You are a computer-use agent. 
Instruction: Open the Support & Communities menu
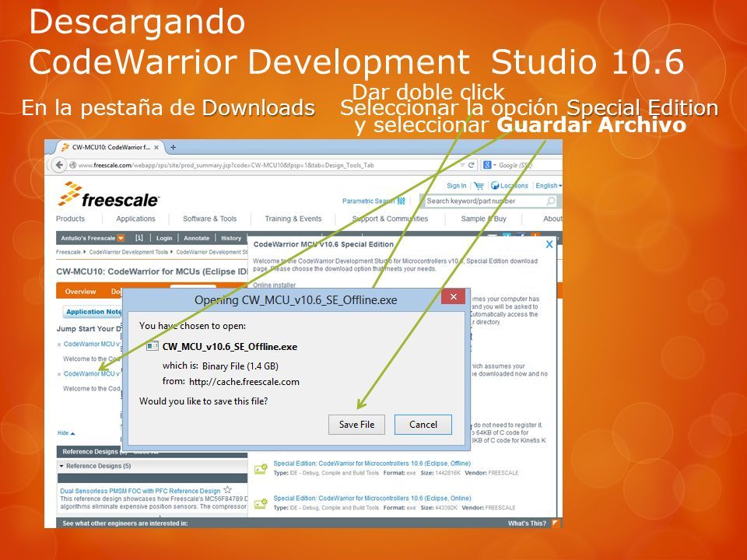[390, 219]
